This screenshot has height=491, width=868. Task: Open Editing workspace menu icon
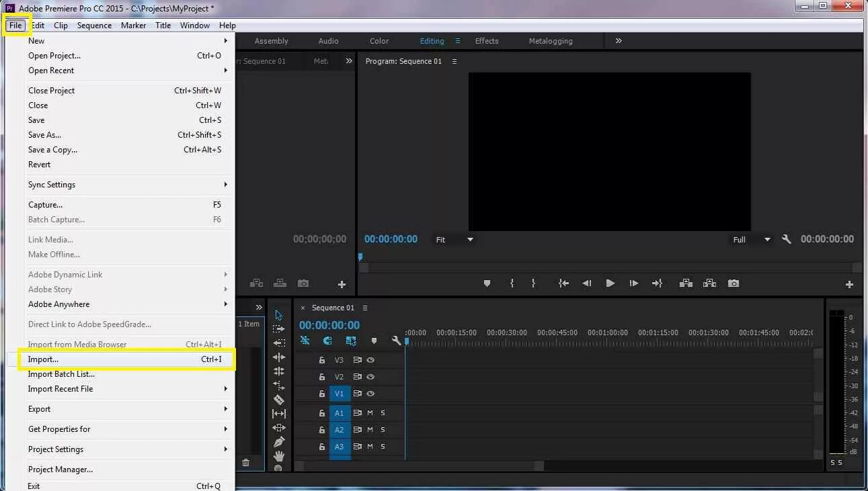(x=458, y=41)
